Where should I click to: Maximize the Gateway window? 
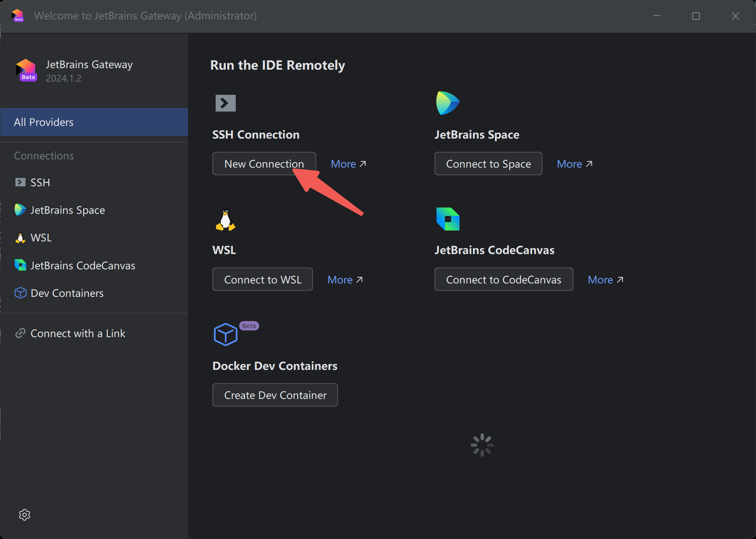click(696, 16)
